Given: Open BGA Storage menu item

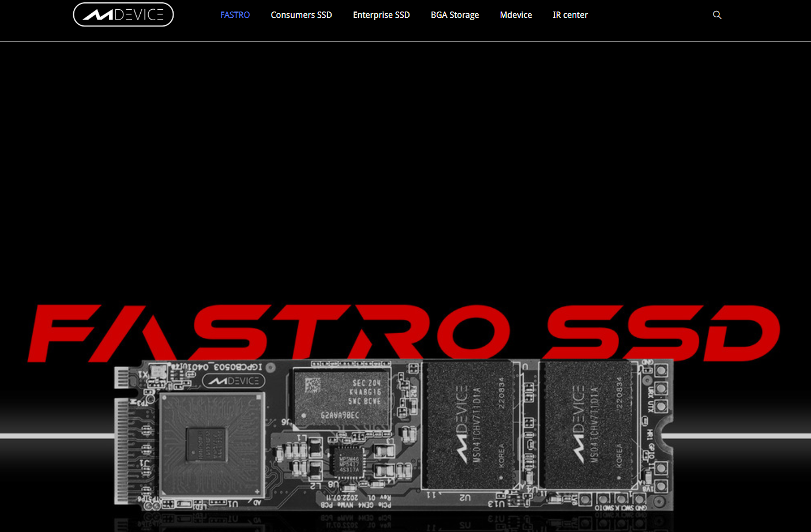Looking at the screenshot, I should pyautogui.click(x=455, y=15).
